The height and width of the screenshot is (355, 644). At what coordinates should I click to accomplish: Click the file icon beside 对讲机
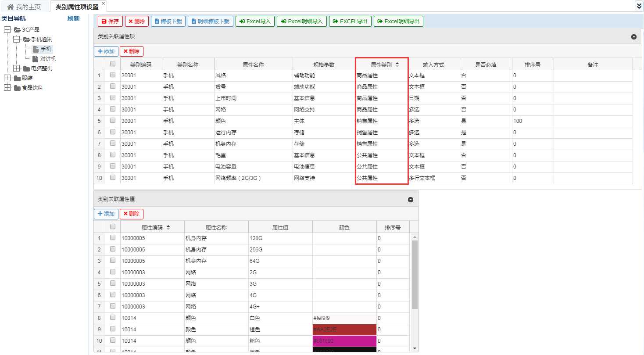(x=36, y=59)
